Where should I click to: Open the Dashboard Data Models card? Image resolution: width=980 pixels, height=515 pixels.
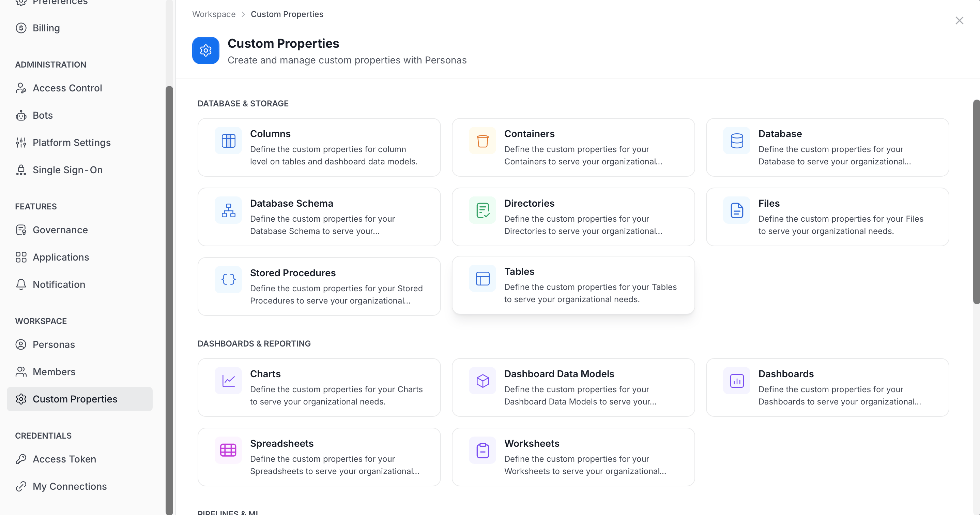click(x=573, y=387)
